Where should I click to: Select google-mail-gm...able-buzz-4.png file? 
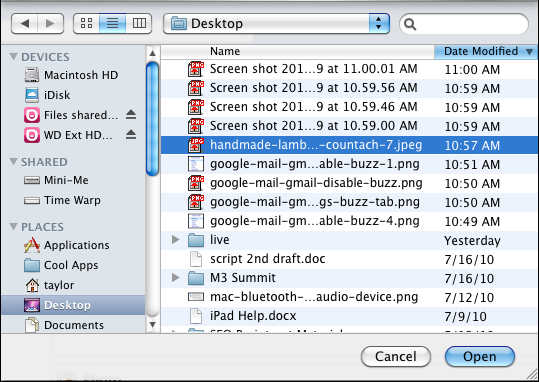[350, 221]
